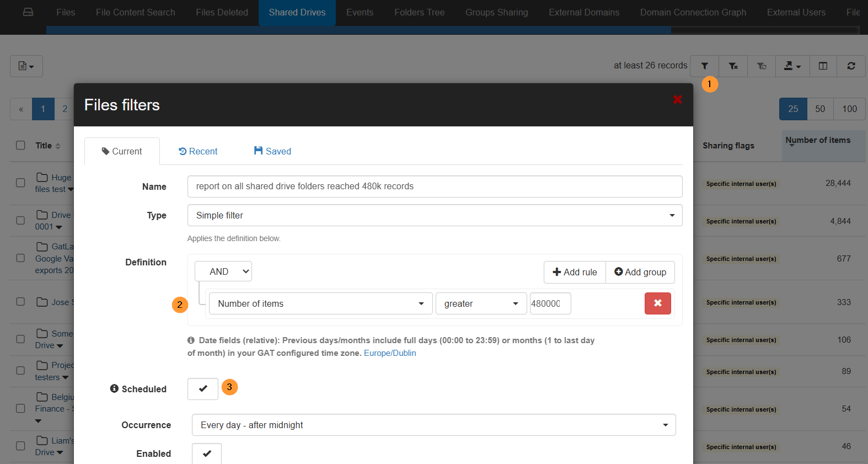Screen dimensions: 868x464
Task: Toggle the Scheduled checkbox
Action: (x=203, y=389)
